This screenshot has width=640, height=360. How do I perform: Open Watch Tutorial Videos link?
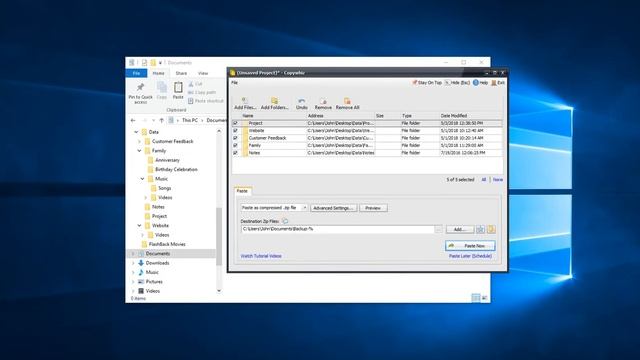[261, 256]
